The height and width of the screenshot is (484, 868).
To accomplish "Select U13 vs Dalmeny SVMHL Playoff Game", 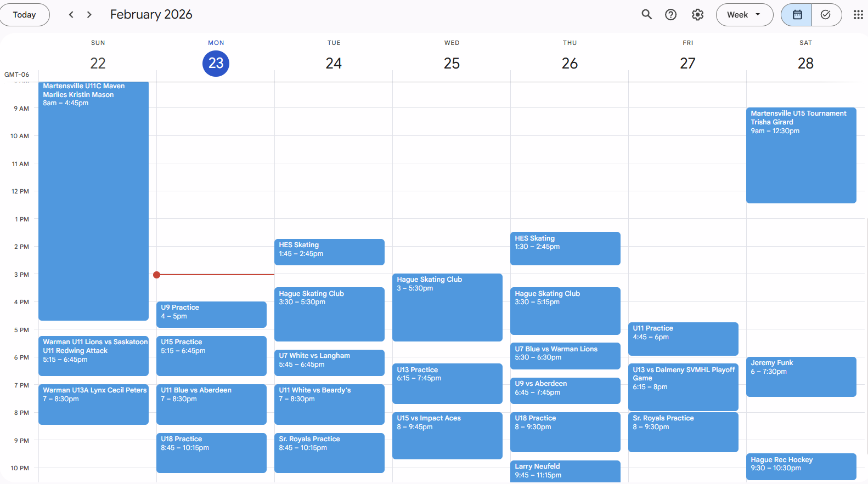I will [x=683, y=387].
